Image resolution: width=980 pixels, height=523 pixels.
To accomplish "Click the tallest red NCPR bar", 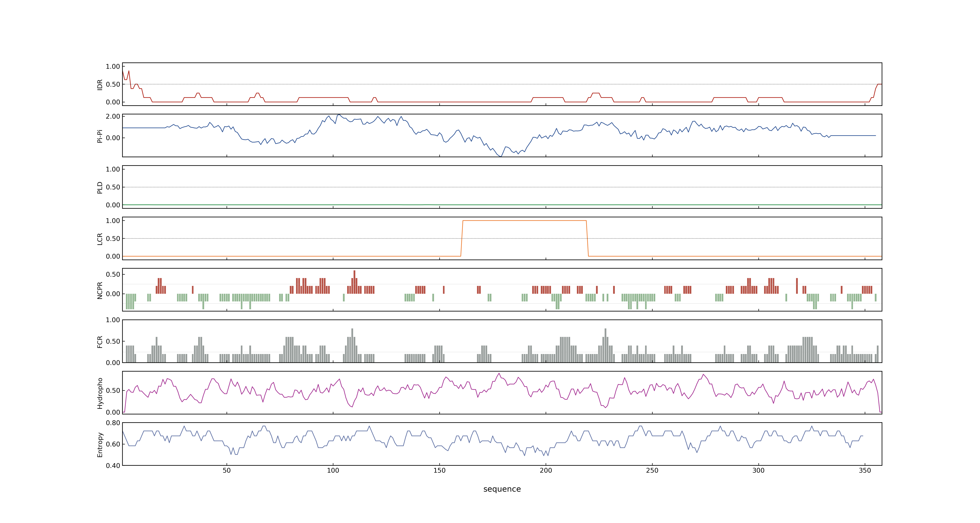I will tap(354, 282).
